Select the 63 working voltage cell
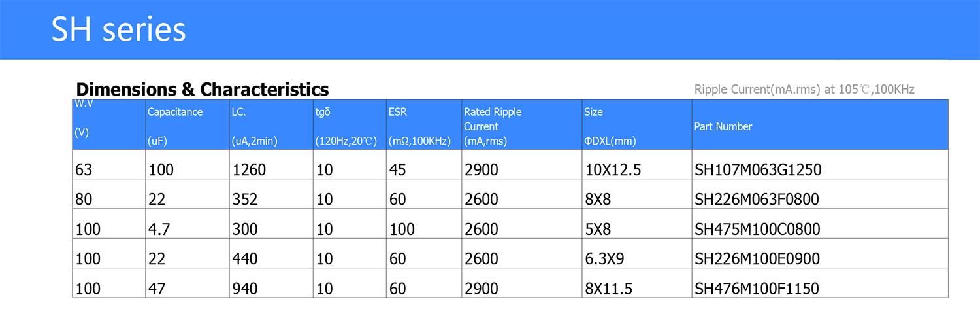This screenshot has height=316, width=980. pos(84,170)
